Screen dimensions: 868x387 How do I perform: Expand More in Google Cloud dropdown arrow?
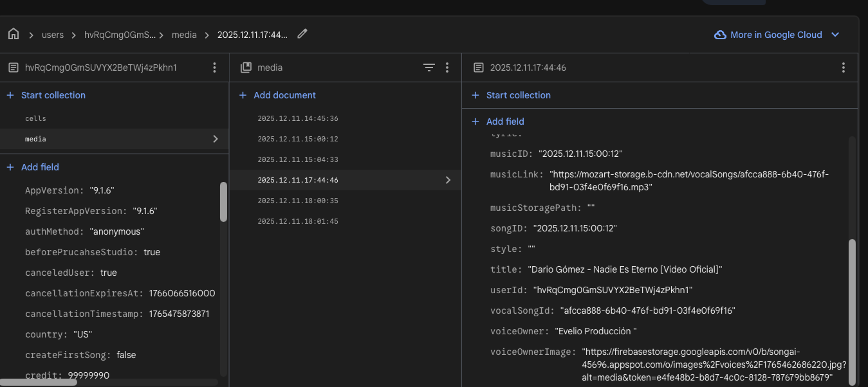[835, 35]
